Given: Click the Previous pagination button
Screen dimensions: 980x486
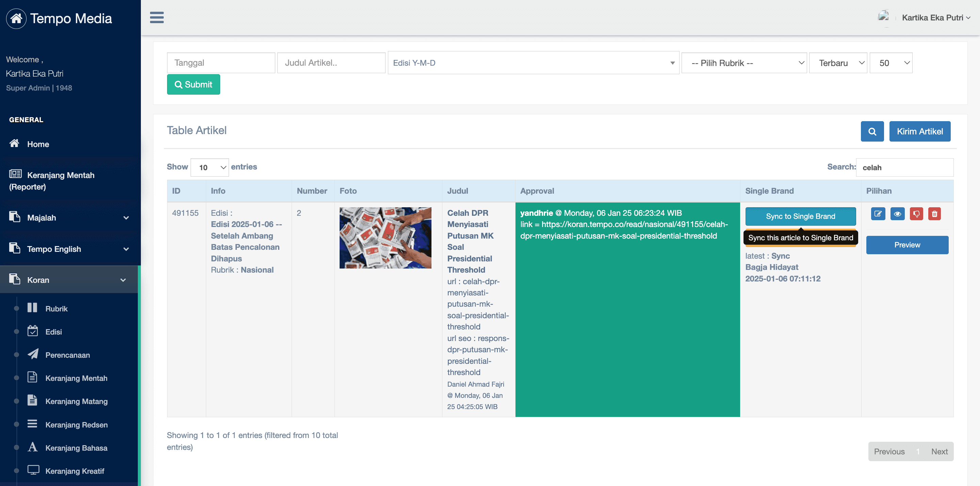Looking at the screenshot, I should click(x=889, y=451).
